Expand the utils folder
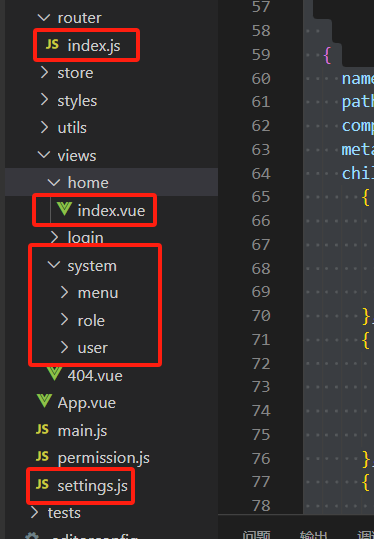Screen dimensions: 374x539 (44, 127)
